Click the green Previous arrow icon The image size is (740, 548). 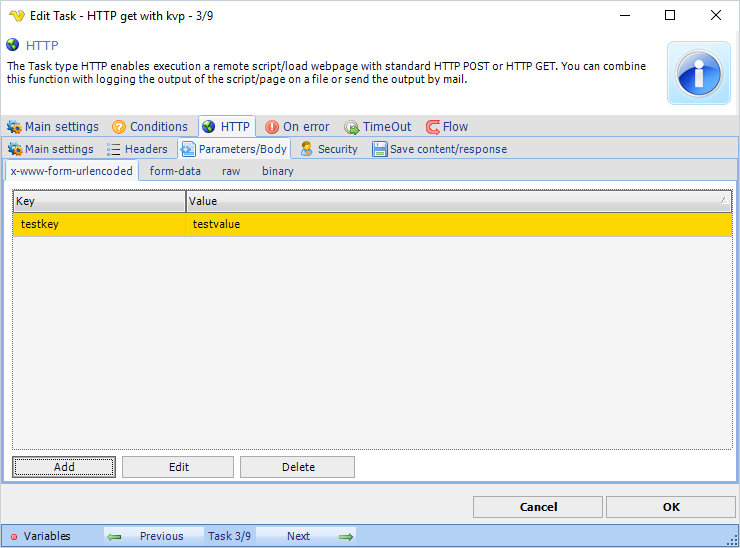coord(114,537)
